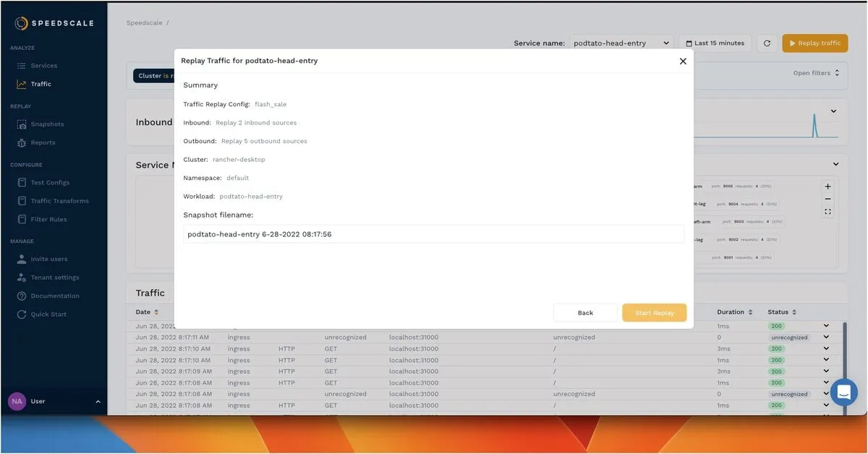Image resolution: width=868 pixels, height=454 pixels.
Task: Zoom into the service map with plus icon
Action: pyautogui.click(x=827, y=186)
